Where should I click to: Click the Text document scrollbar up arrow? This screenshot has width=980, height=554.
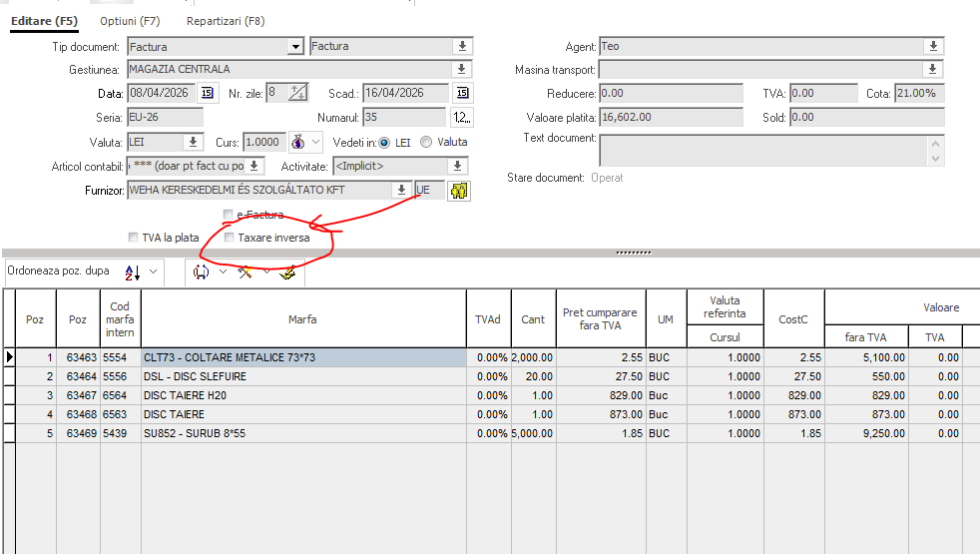coord(936,143)
